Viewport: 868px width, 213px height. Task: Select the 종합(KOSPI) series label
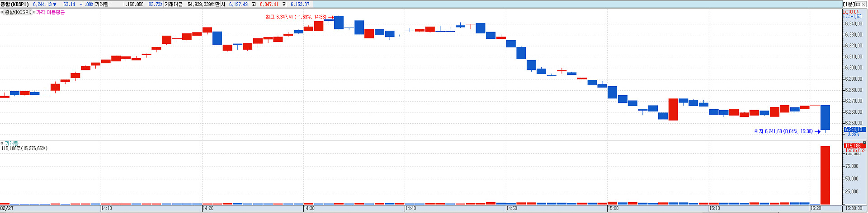[x=18, y=12]
